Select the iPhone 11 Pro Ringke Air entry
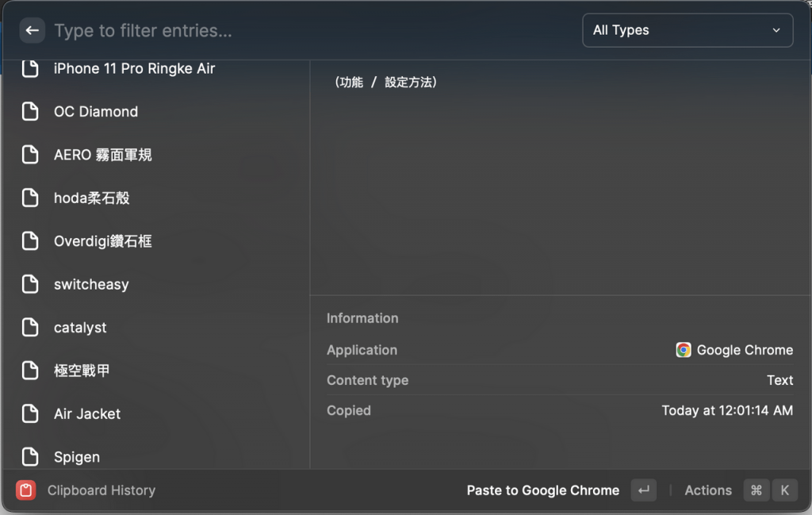812x515 pixels. (x=134, y=69)
